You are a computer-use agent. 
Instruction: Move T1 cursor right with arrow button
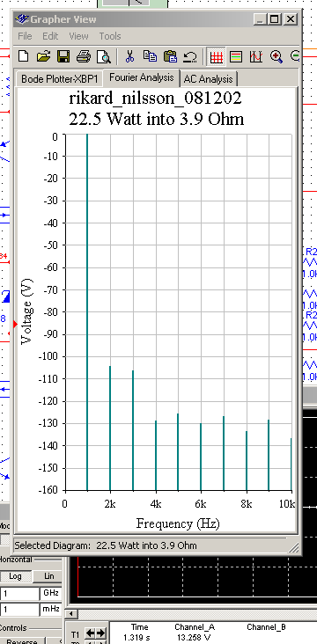[100, 633]
